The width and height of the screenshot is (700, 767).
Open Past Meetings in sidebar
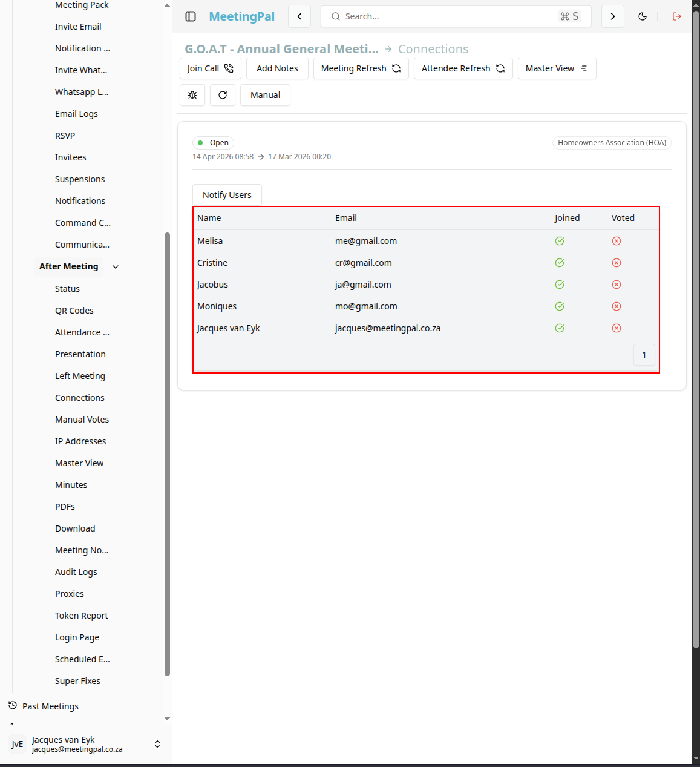50,706
